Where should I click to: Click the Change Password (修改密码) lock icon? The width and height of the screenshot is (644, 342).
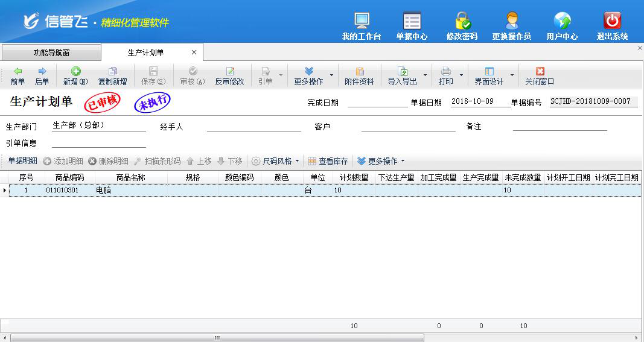(x=462, y=26)
